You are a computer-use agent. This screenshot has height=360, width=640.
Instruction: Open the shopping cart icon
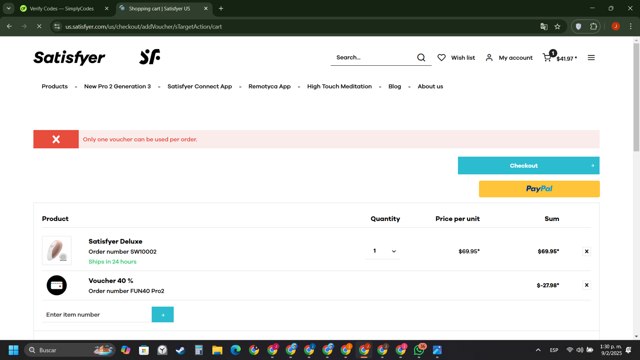click(x=547, y=58)
